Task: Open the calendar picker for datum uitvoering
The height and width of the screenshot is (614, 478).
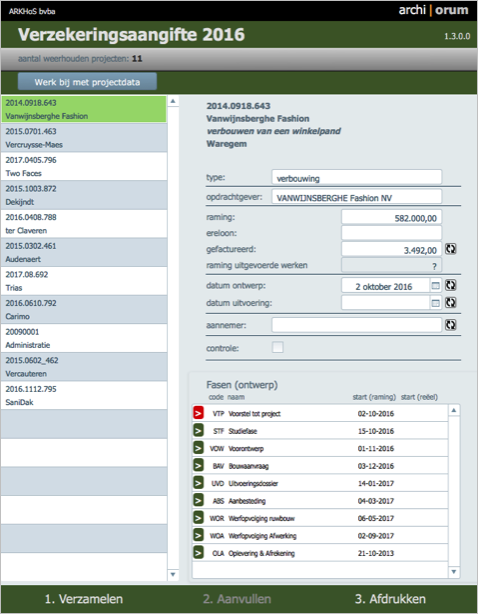Action: (x=435, y=303)
